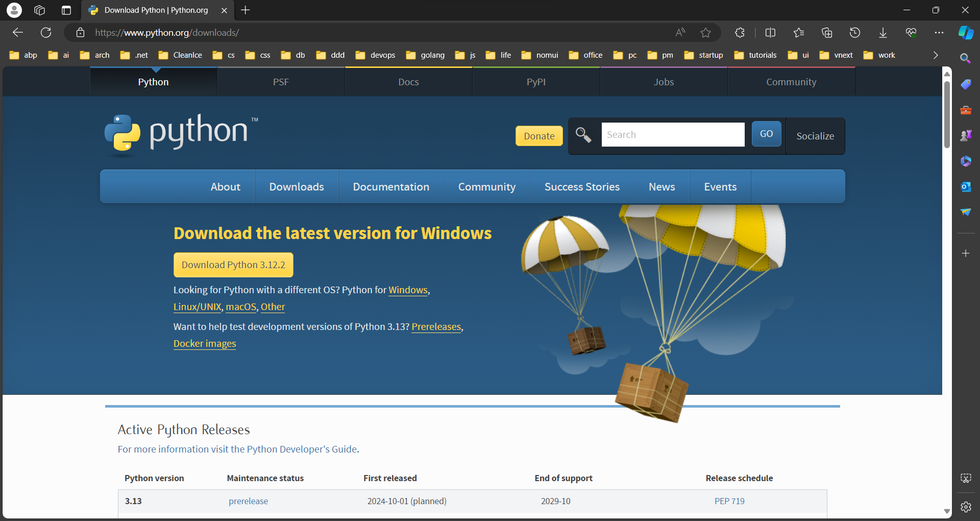Open the work bookmarks folder
Viewport: 980px width, 521px height.
[x=879, y=55]
